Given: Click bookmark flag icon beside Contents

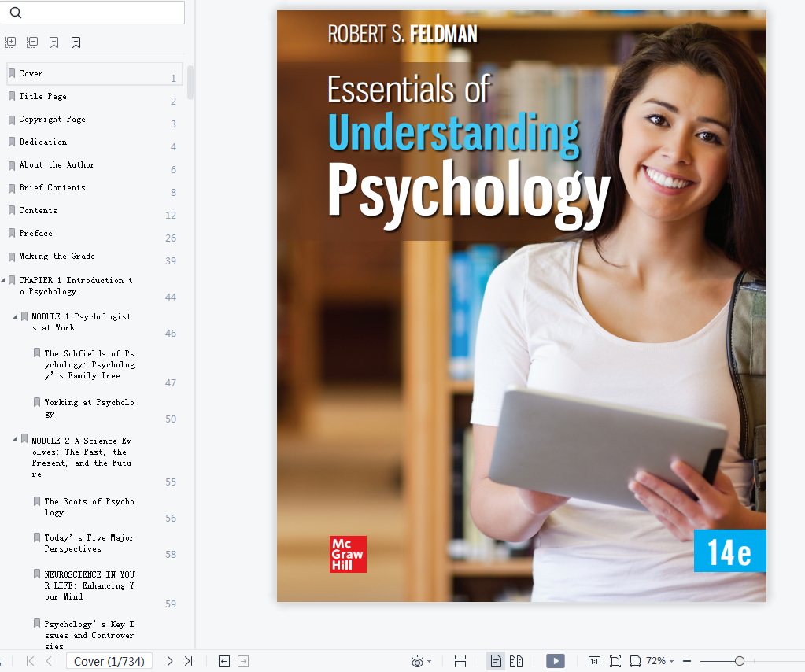Looking at the screenshot, I should (12, 210).
